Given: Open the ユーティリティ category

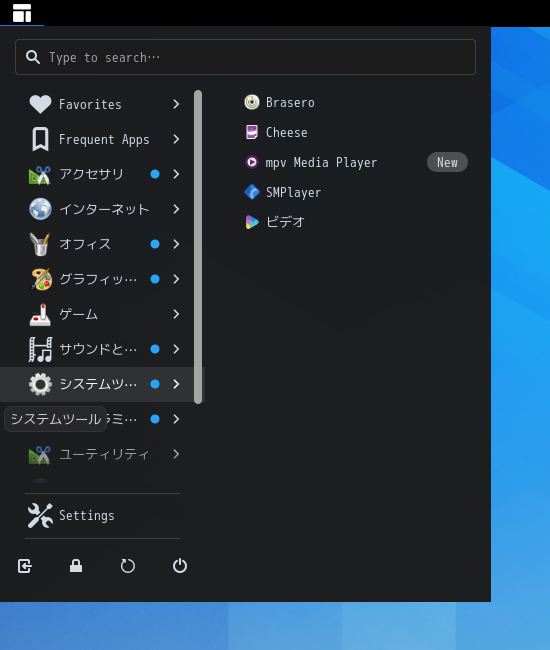Looking at the screenshot, I should coord(104,454).
